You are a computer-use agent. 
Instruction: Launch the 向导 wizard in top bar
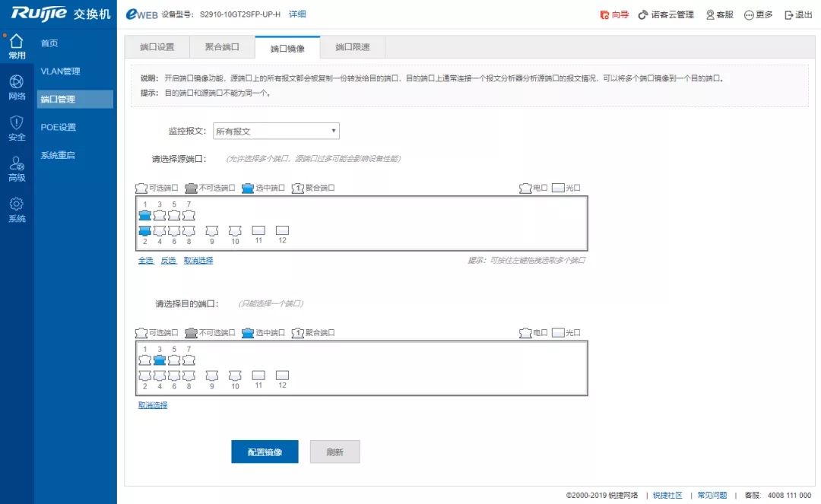[614, 14]
